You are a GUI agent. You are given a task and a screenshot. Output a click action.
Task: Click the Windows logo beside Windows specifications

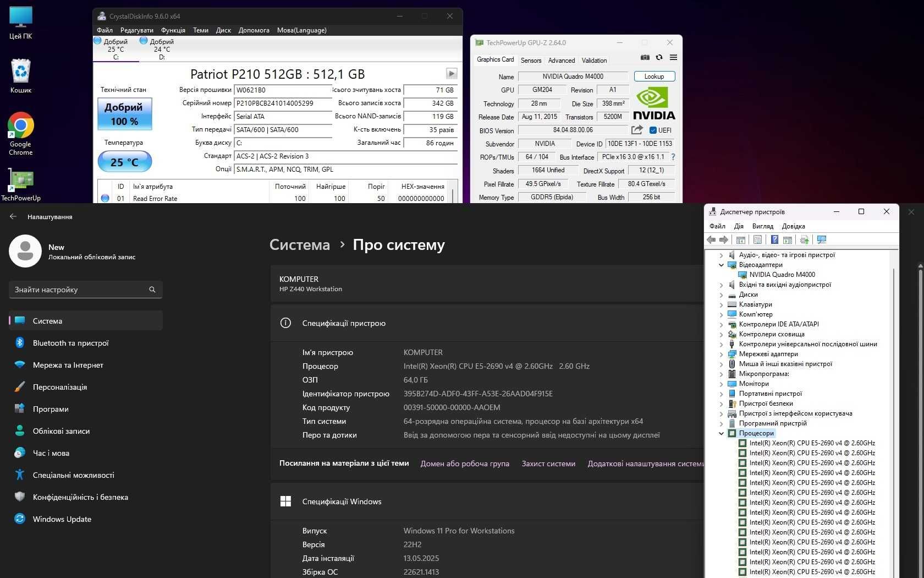(285, 501)
